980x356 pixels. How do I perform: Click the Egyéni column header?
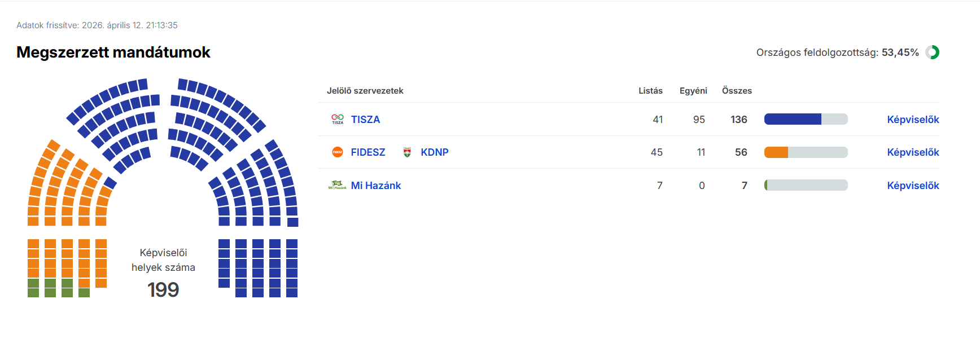click(x=693, y=91)
